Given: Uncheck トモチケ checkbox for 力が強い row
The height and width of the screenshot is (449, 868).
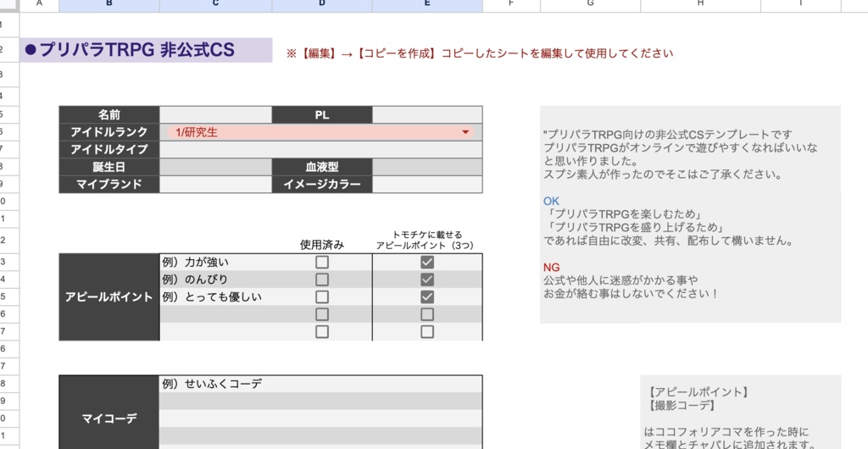Looking at the screenshot, I should pos(427,262).
